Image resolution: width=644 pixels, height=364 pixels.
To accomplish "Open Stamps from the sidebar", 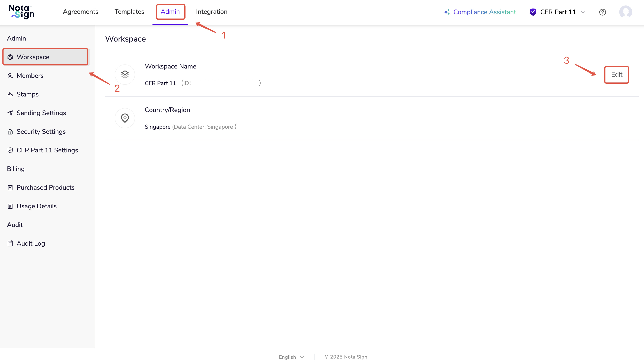I will tap(28, 94).
